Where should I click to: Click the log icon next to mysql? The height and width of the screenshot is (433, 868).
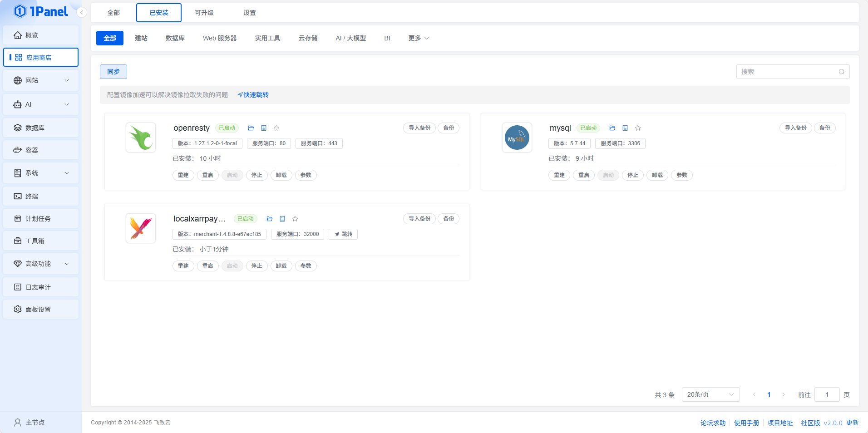(x=625, y=128)
